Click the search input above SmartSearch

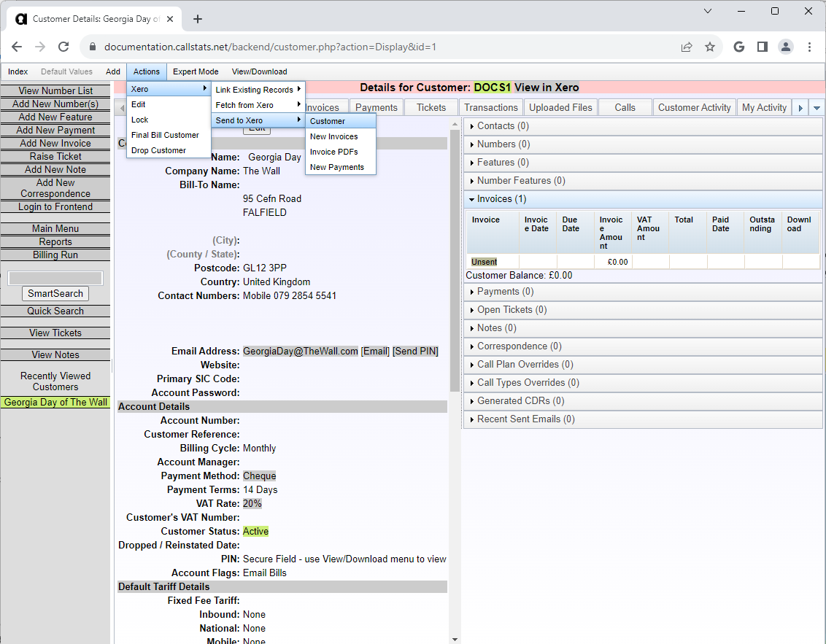55,278
